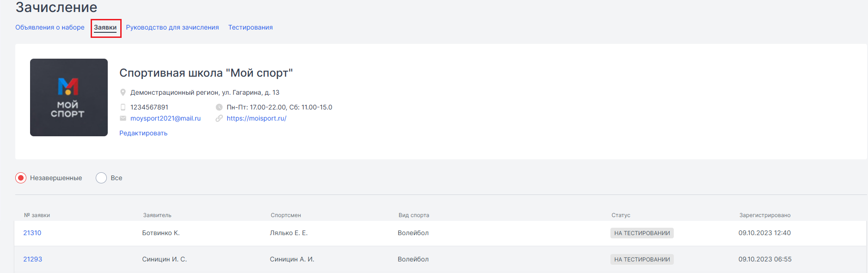The width and height of the screenshot is (868, 273).
Task: Open Руководство для зачисления tab
Action: [x=172, y=27]
